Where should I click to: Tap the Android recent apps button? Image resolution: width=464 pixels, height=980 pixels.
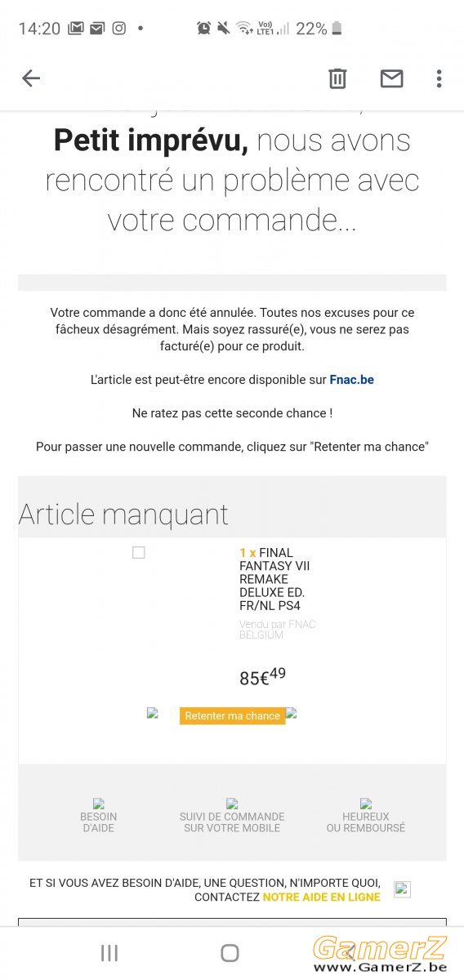(x=109, y=952)
